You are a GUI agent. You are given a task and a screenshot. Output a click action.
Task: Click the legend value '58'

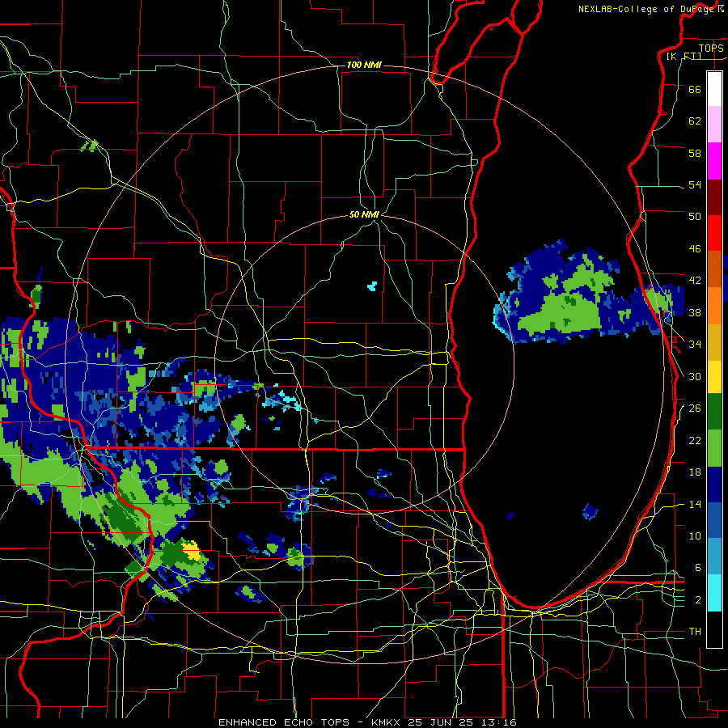[x=695, y=153]
